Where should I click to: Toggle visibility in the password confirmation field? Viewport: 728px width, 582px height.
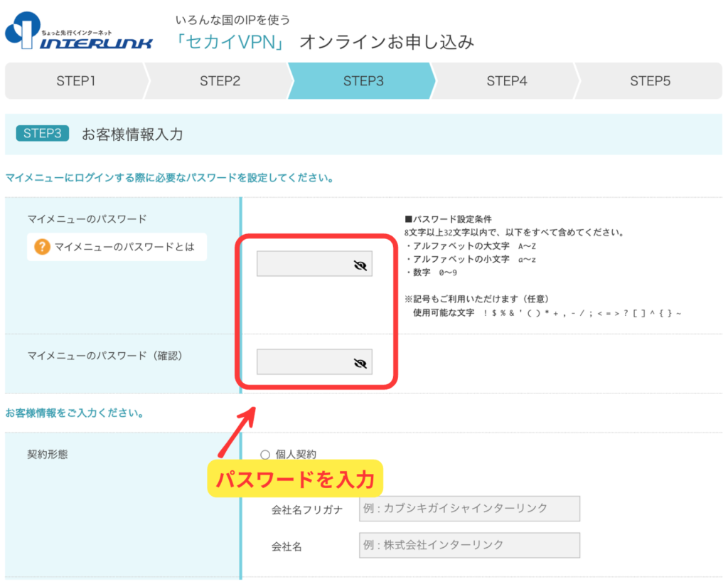click(360, 364)
